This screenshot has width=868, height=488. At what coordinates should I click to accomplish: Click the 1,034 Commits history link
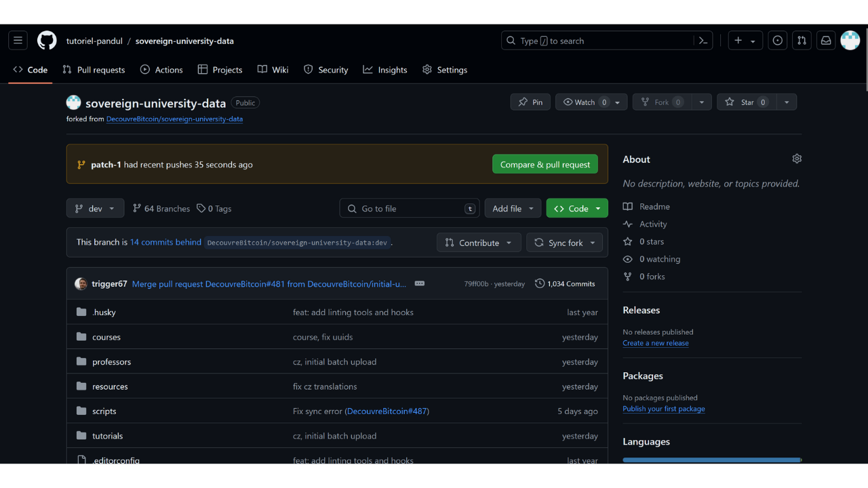[x=565, y=284]
